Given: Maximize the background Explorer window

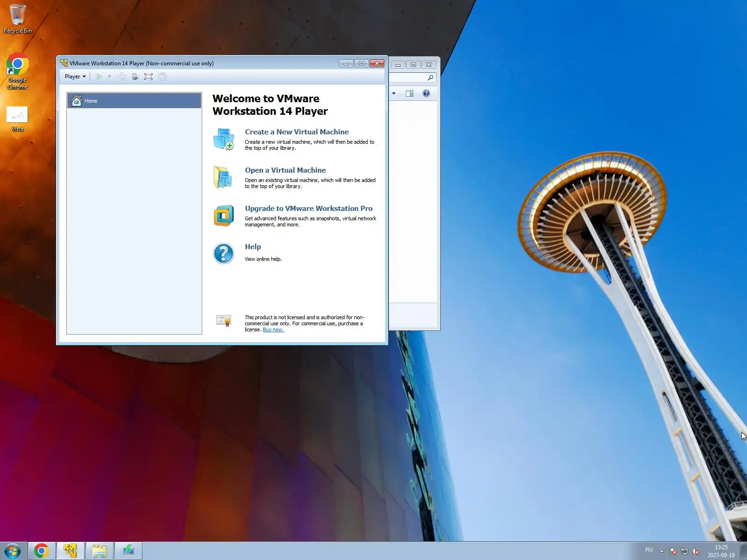Looking at the screenshot, I should pyautogui.click(x=413, y=64).
